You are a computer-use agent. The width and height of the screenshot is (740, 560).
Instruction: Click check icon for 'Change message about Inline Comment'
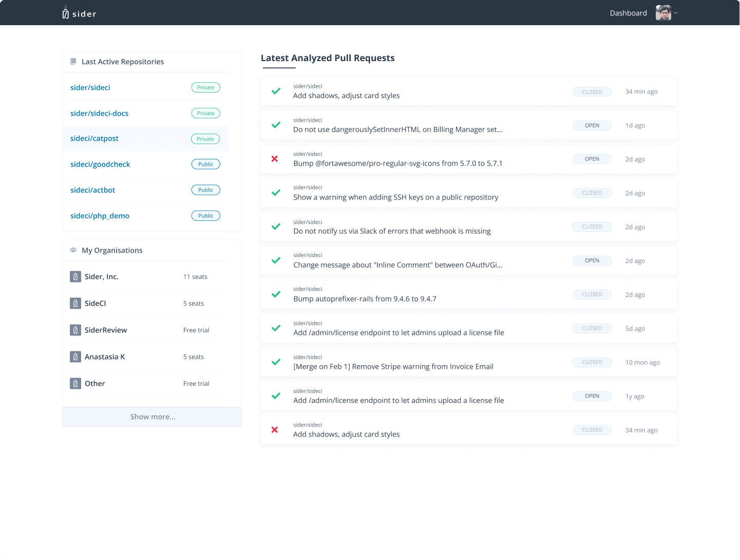(x=276, y=260)
